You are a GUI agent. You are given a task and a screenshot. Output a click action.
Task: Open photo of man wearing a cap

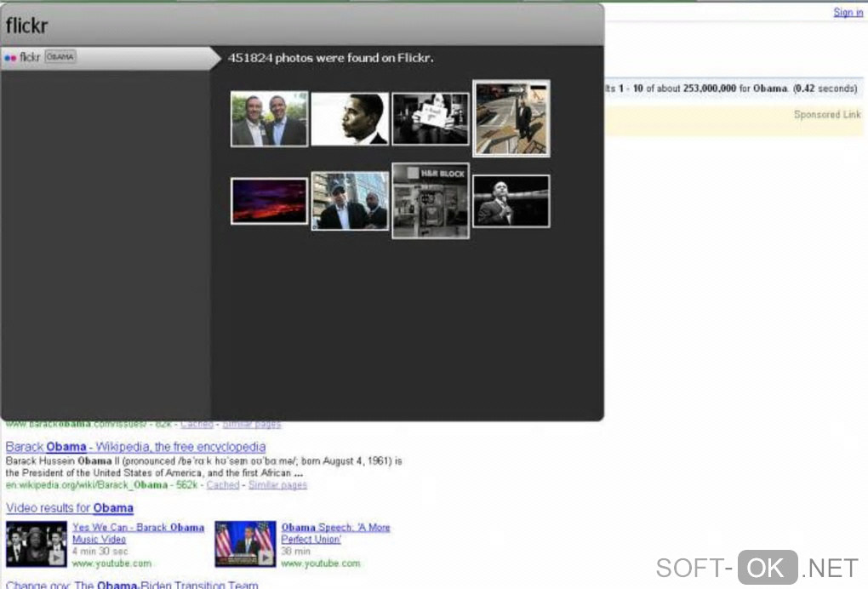coord(350,201)
